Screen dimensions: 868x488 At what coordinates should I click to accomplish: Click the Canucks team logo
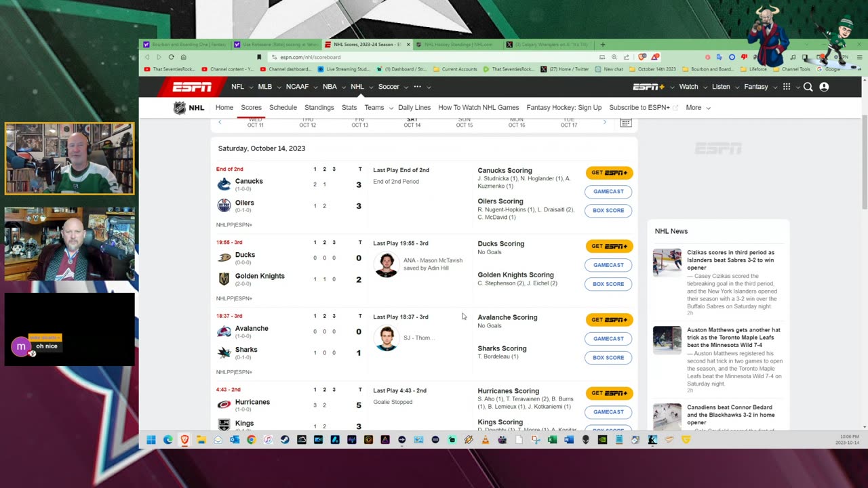pyautogui.click(x=224, y=184)
